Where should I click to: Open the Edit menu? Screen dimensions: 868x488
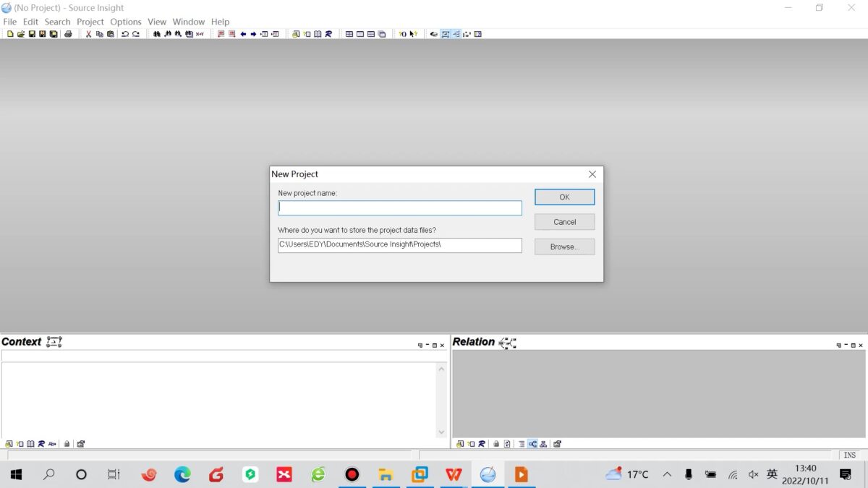click(30, 22)
